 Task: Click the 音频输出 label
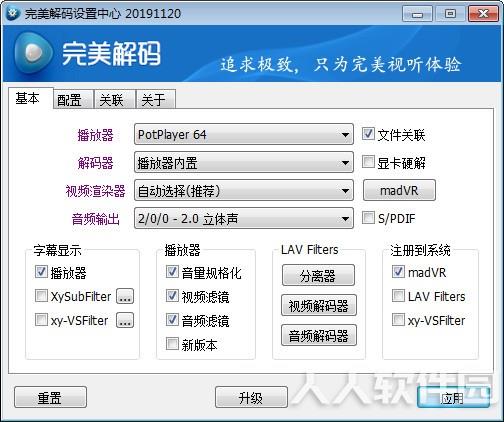pyautogui.click(x=96, y=219)
